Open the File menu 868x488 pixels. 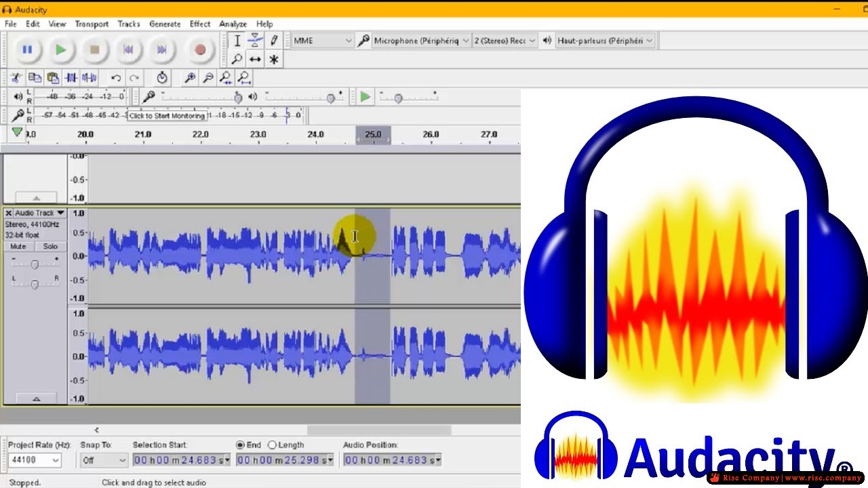(11, 24)
